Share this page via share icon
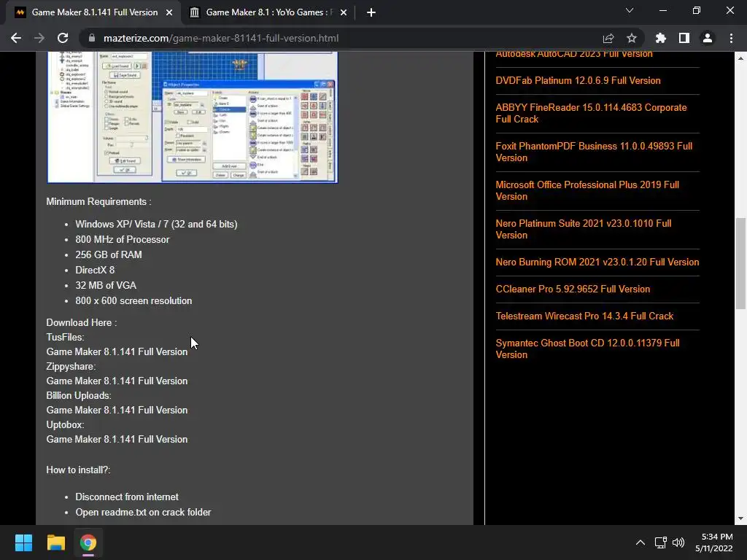Image resolution: width=747 pixels, height=560 pixels. (608, 38)
